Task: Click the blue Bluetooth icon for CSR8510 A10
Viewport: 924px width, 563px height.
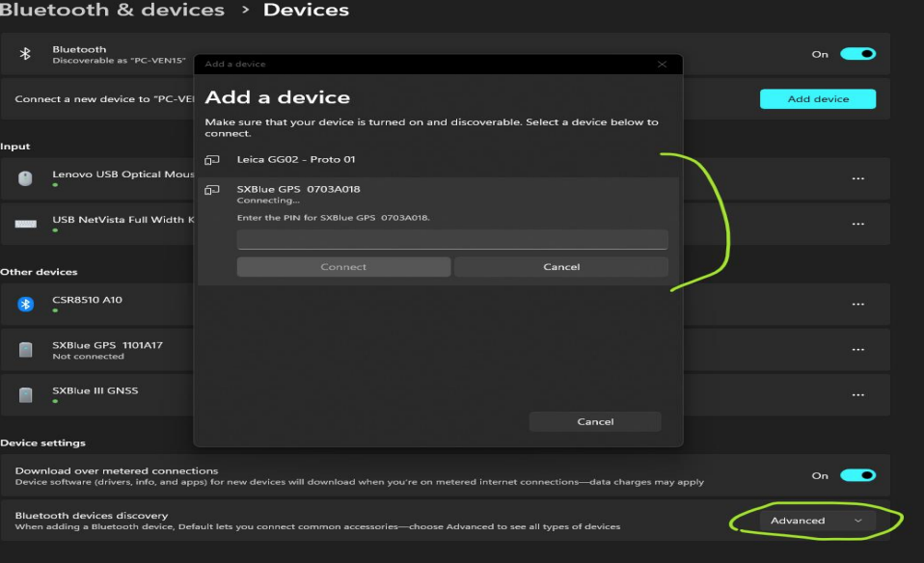Action: (x=25, y=304)
